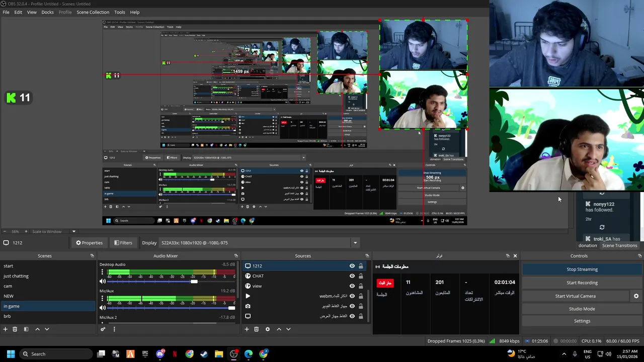The height and width of the screenshot is (362, 644).
Task: Pop out the Controls dock
Action: click(x=639, y=256)
